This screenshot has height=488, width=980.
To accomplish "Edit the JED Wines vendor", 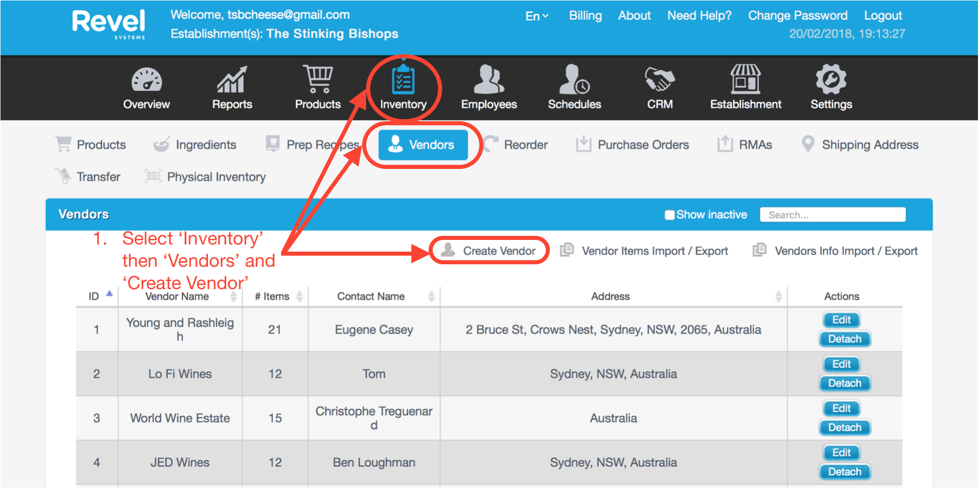I will click(841, 452).
